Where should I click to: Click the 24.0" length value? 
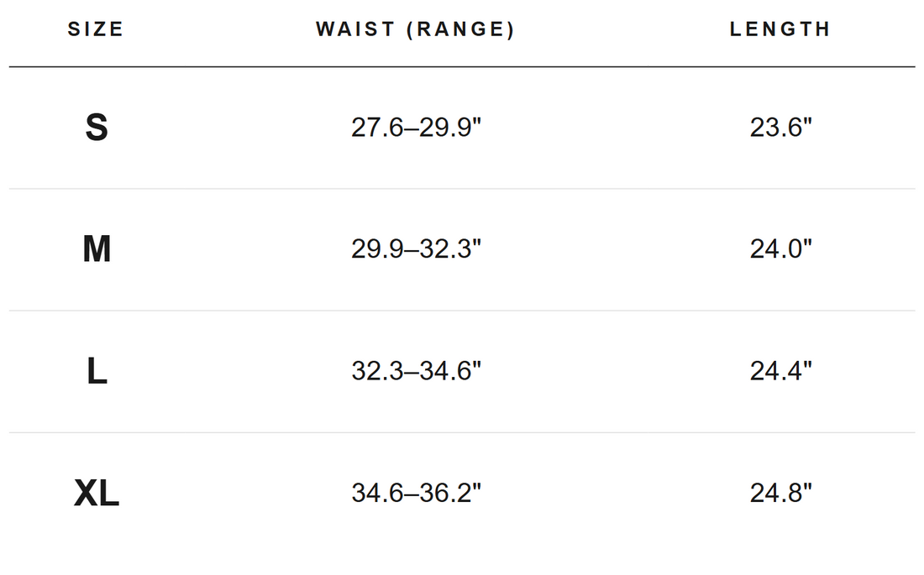(781, 248)
